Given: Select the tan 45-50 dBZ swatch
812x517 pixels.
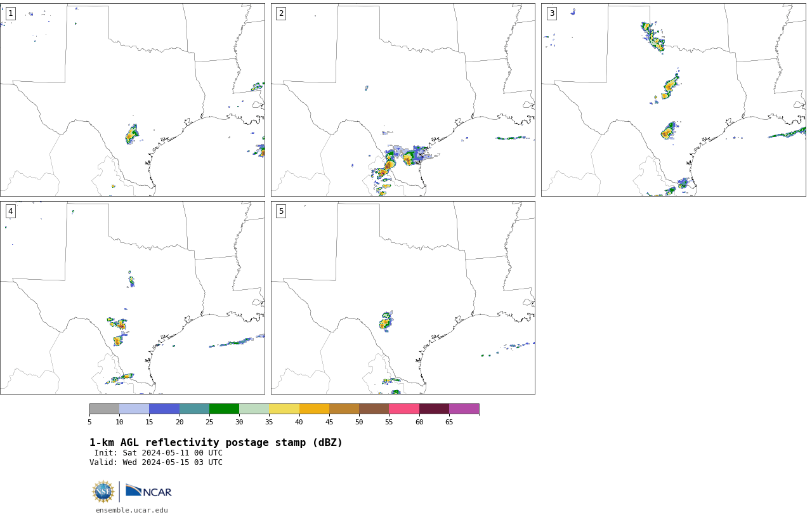Looking at the screenshot, I should click(344, 409).
